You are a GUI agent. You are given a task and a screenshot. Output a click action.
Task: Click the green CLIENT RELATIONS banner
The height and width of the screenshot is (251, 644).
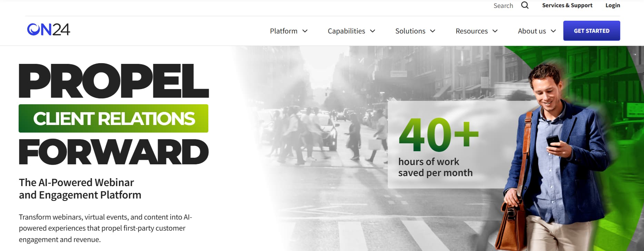click(x=113, y=118)
